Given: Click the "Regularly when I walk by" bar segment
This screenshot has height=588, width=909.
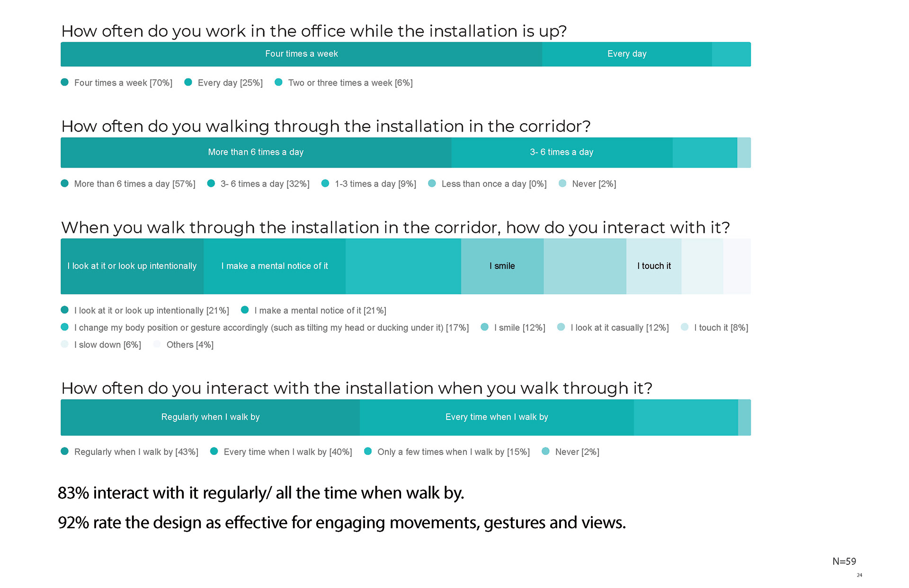Looking at the screenshot, I should (210, 417).
